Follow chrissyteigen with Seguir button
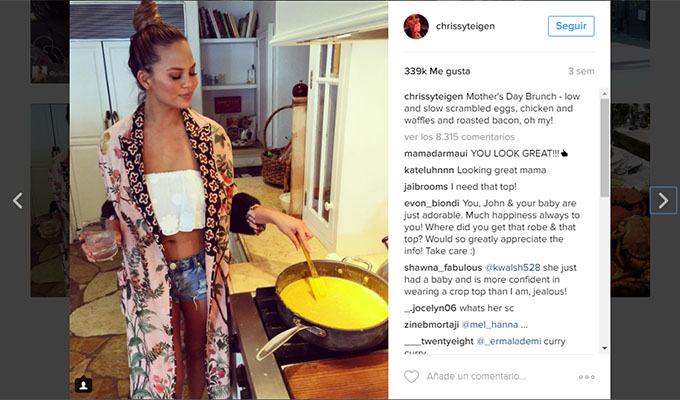Image resolution: width=680 pixels, height=400 pixels. 571,26
